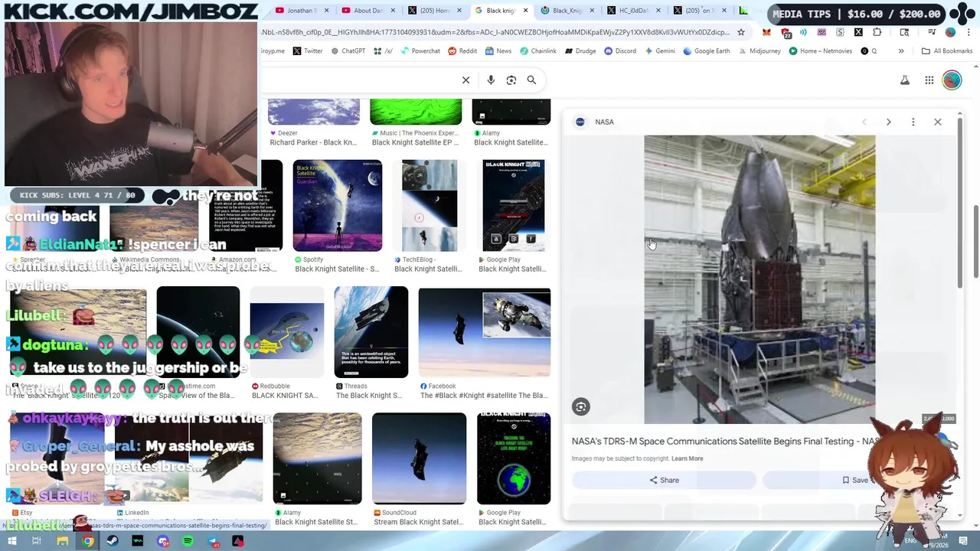Show the next image in NASA panel

click(x=888, y=122)
